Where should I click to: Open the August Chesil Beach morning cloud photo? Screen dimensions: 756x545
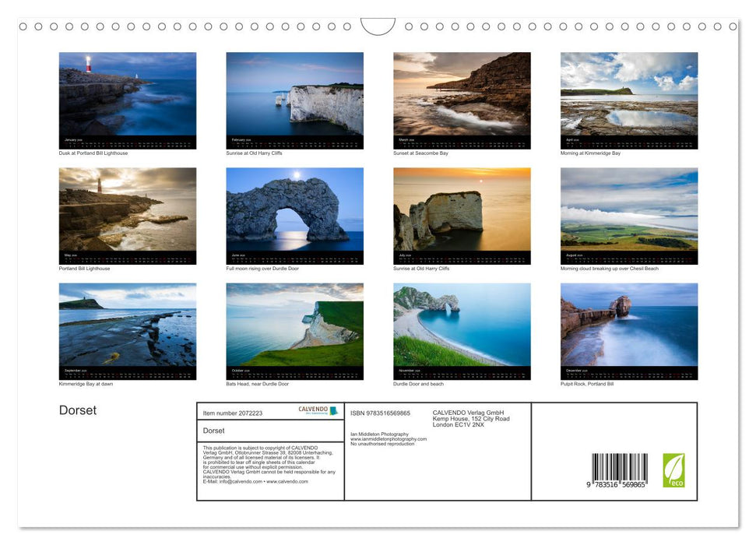click(x=629, y=213)
